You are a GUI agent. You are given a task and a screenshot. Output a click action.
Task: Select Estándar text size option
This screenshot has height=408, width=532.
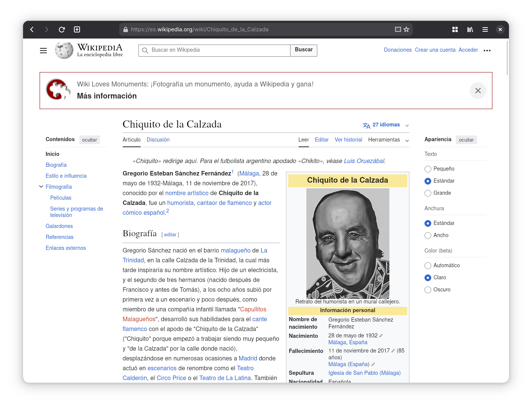[428, 181]
